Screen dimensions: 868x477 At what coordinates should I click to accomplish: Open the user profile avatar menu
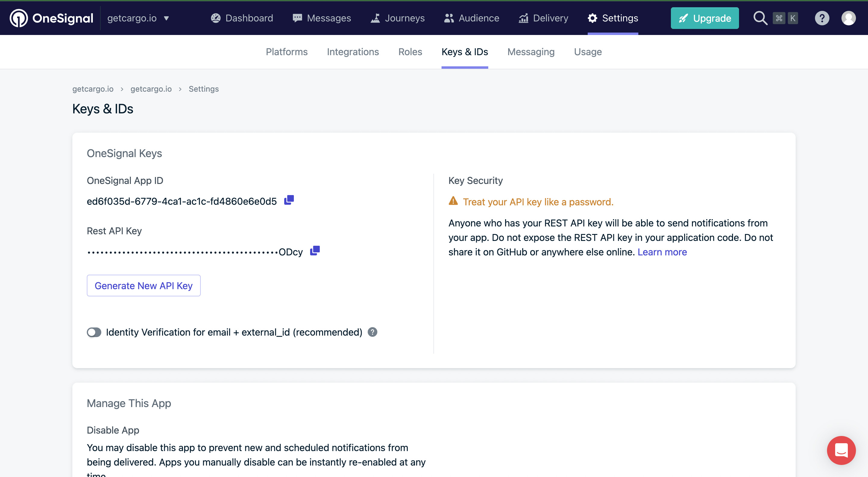(848, 18)
